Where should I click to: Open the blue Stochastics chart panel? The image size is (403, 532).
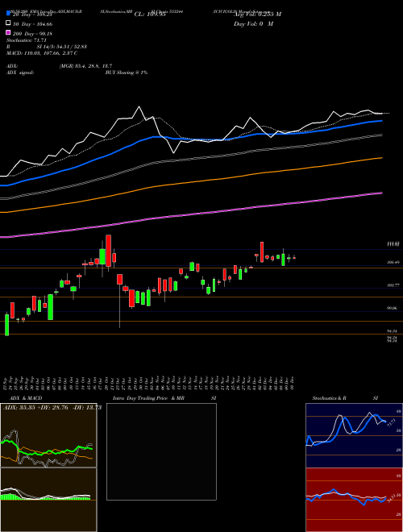click(x=354, y=435)
